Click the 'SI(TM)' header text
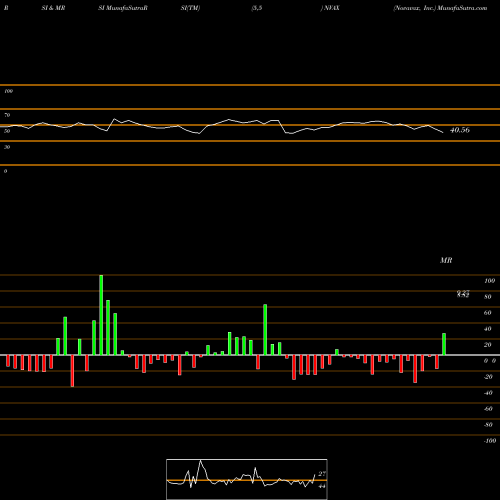The image size is (500, 500). click(x=190, y=8)
